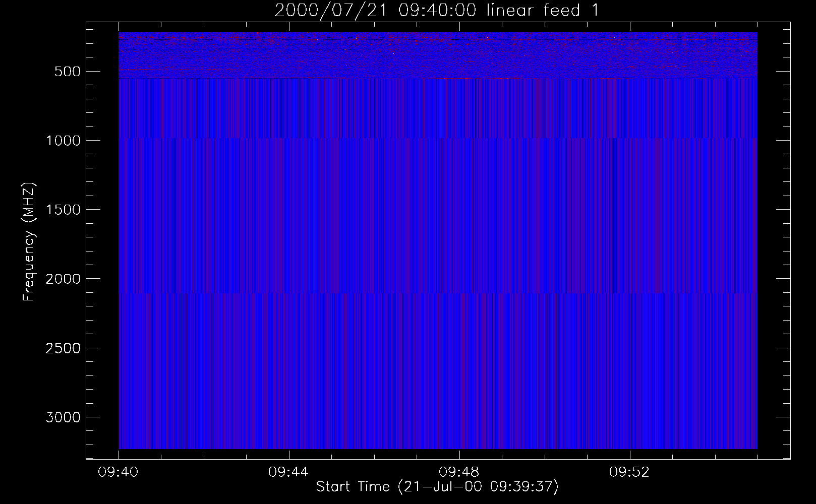This screenshot has height=504, width=816.
Task: Click the plot title "2000/07/21 09:40:00 linear feed 1"
Action: point(437,10)
